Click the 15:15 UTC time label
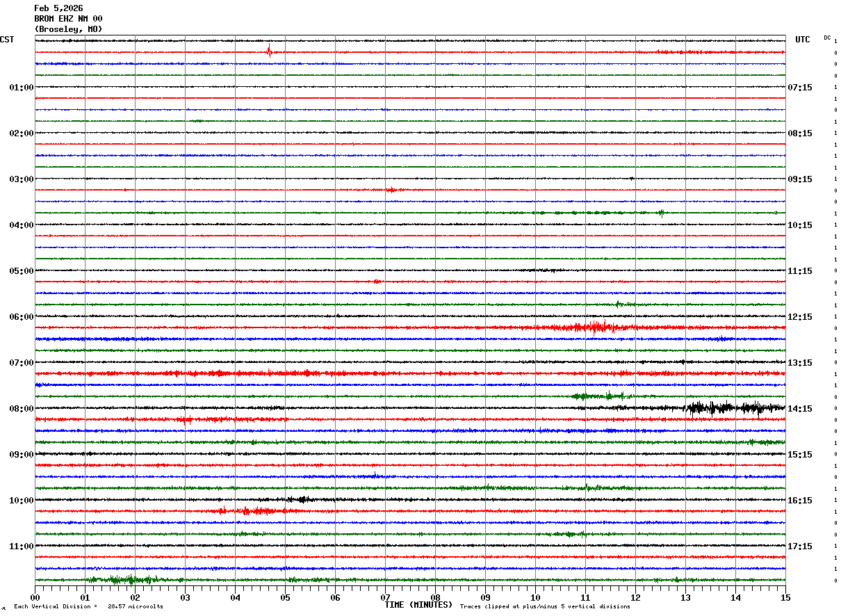 [x=800, y=455]
